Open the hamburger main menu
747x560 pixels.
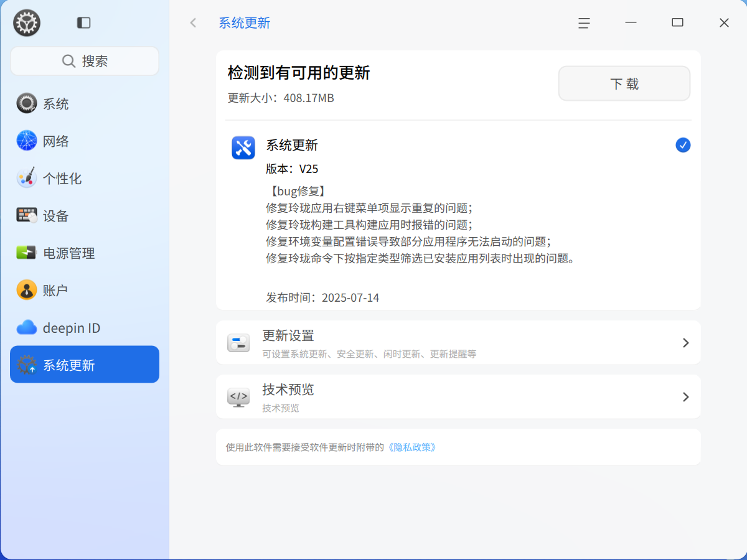(x=584, y=23)
